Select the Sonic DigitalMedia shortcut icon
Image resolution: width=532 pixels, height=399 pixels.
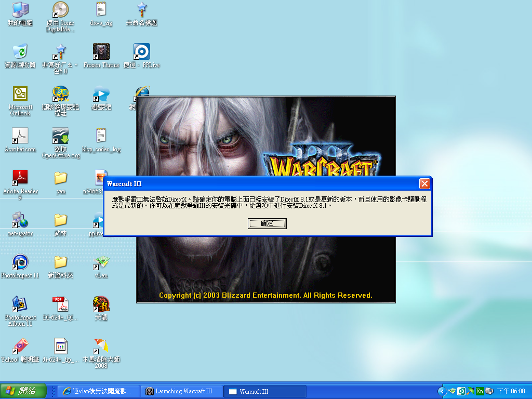[x=60, y=17]
